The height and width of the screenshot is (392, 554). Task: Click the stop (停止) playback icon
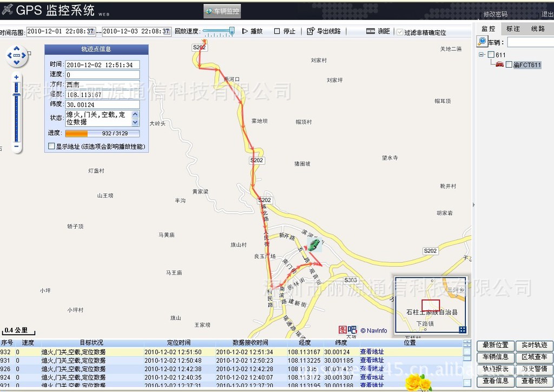pyautogui.click(x=277, y=31)
